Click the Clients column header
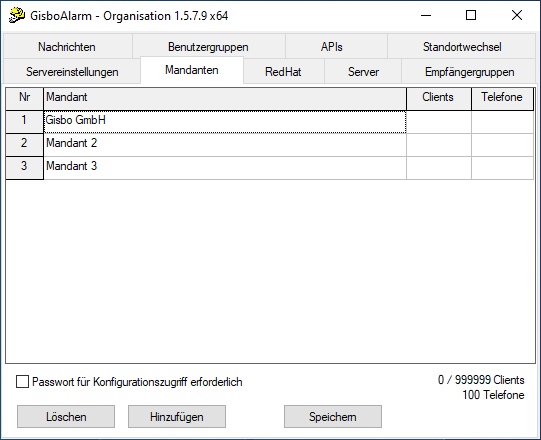The width and height of the screenshot is (541, 440). [x=439, y=99]
